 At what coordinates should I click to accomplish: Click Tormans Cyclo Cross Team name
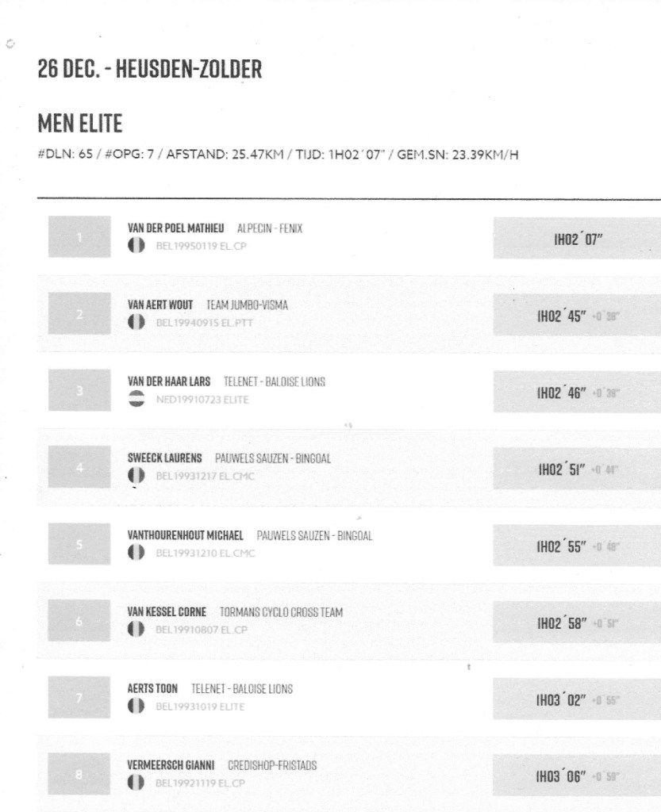point(281,612)
